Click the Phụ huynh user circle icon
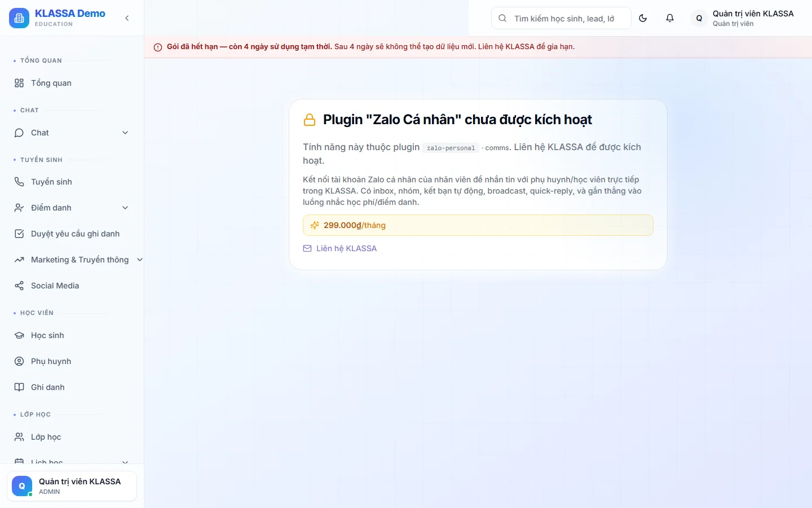This screenshot has height=508, width=812. click(x=19, y=361)
